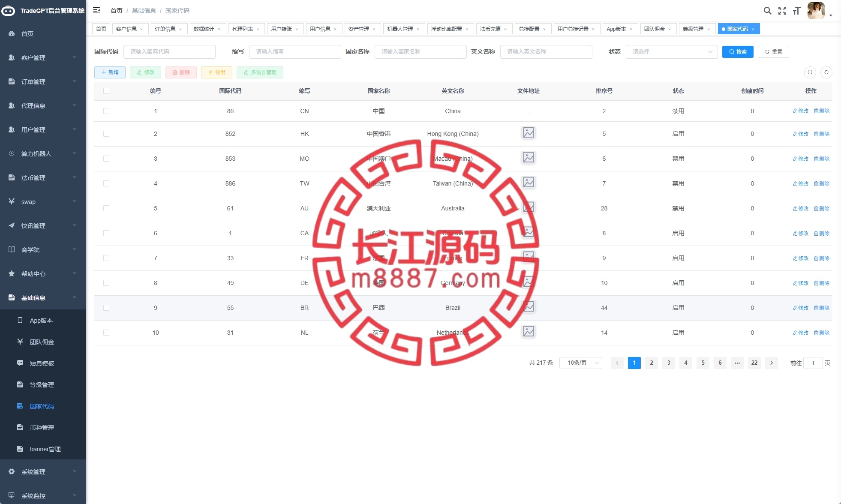Delete the Brazil row via 删除 link
This screenshot has width=841, height=504.
click(821, 308)
